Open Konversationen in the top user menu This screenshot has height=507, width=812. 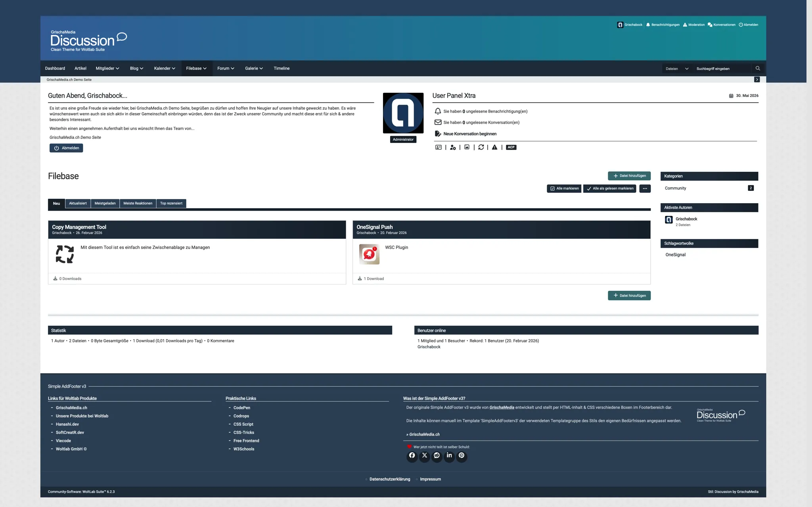point(722,25)
